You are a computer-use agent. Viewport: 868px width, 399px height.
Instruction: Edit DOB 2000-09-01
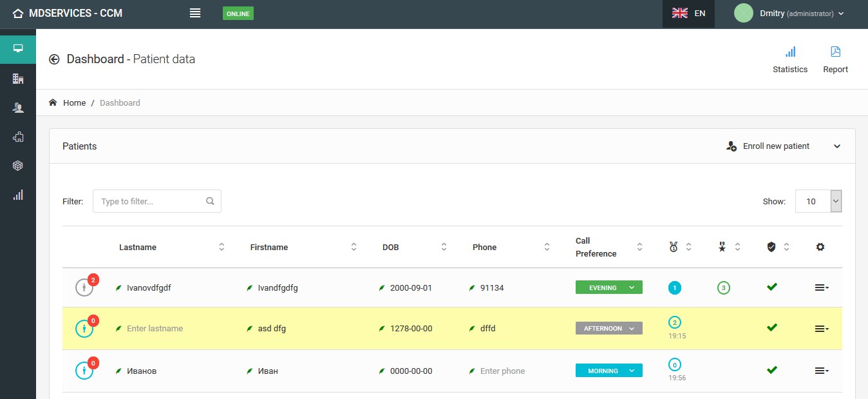(x=411, y=288)
